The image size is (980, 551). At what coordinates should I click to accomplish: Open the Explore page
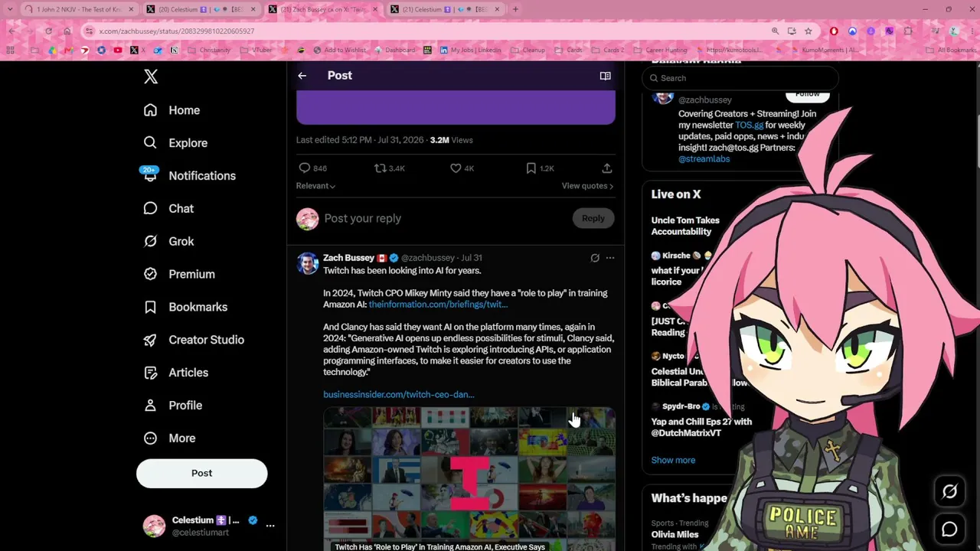coord(175,143)
